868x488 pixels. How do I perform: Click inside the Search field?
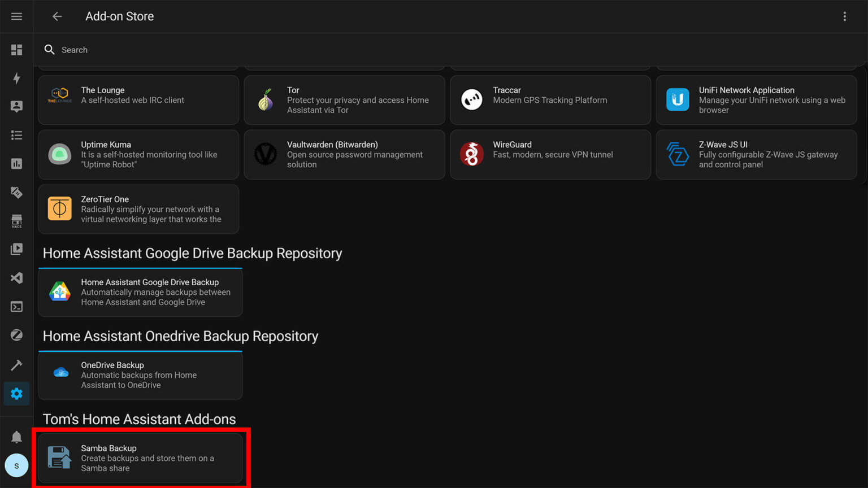point(170,50)
